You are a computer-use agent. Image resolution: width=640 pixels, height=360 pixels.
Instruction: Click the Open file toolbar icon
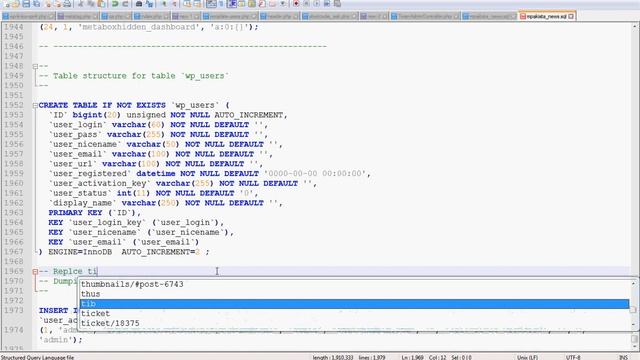[x=16, y=4]
